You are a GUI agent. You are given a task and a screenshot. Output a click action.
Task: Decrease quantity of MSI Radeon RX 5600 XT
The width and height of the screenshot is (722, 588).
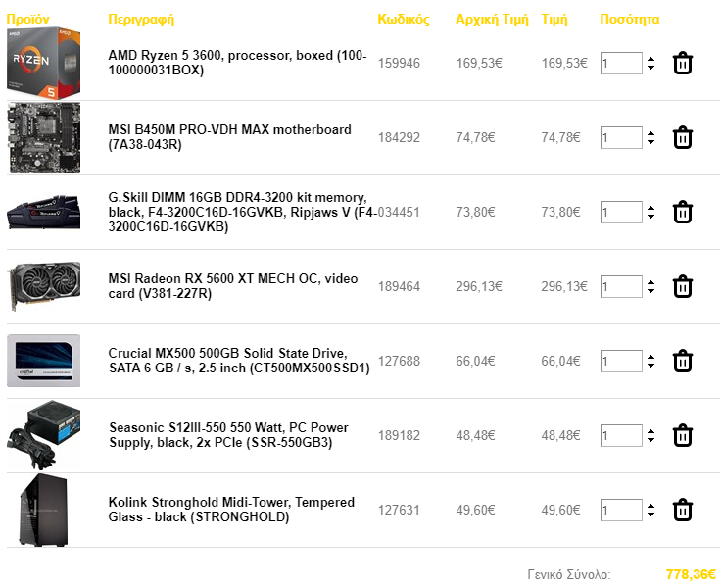coord(650,291)
